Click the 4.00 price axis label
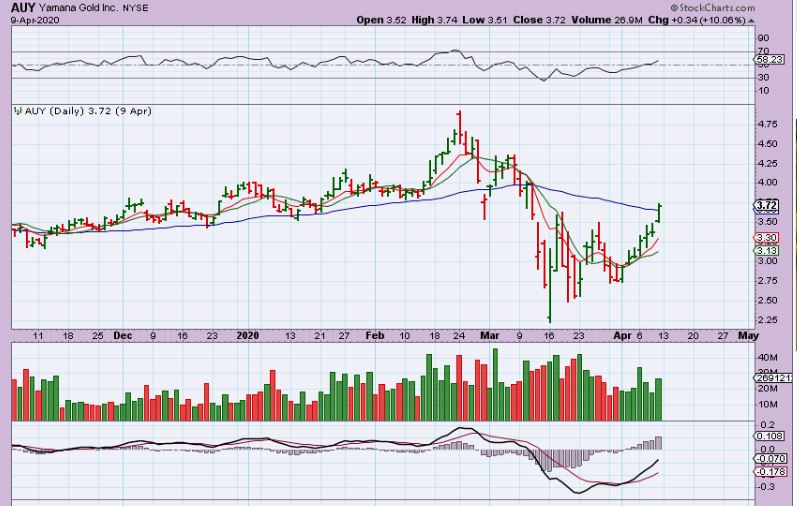The image size is (797, 506). [767, 183]
